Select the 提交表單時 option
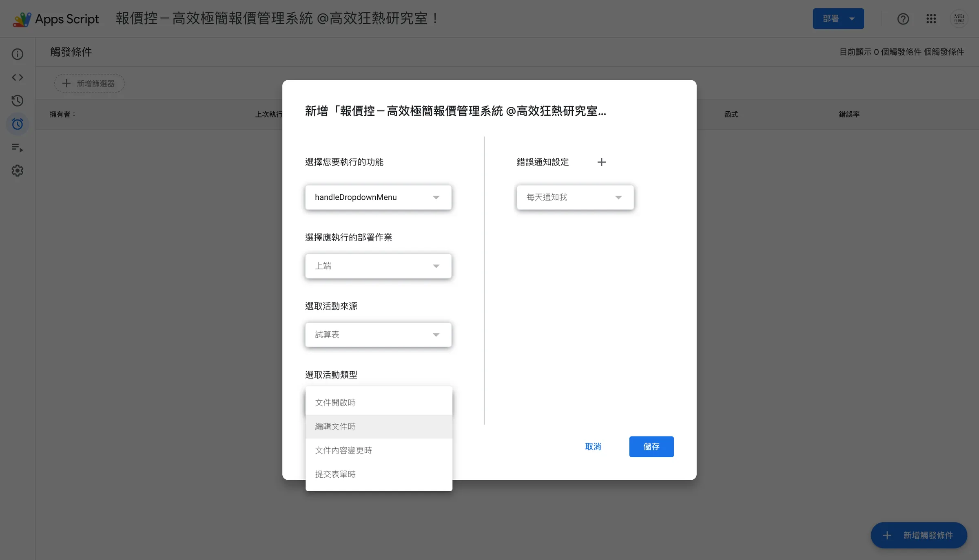This screenshot has height=560, width=979. pos(379,474)
